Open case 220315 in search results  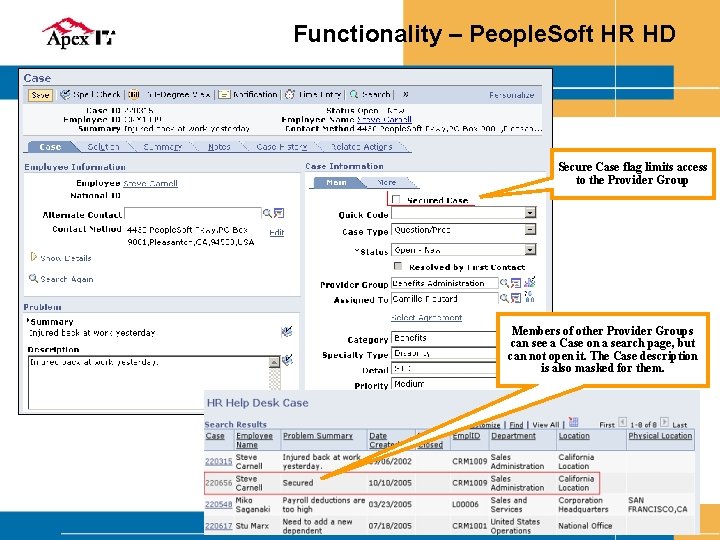218,461
